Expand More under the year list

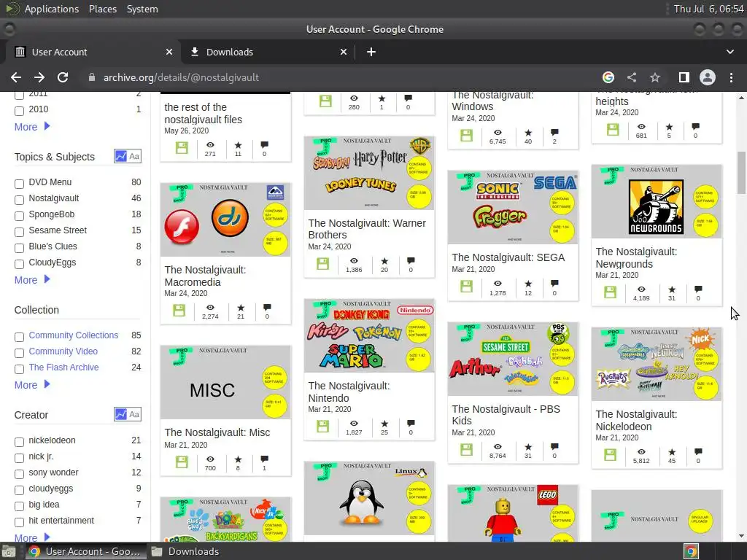click(32, 127)
